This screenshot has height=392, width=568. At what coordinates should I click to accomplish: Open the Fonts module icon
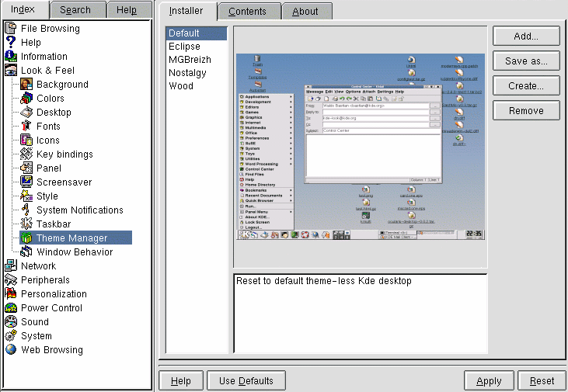[x=26, y=127]
